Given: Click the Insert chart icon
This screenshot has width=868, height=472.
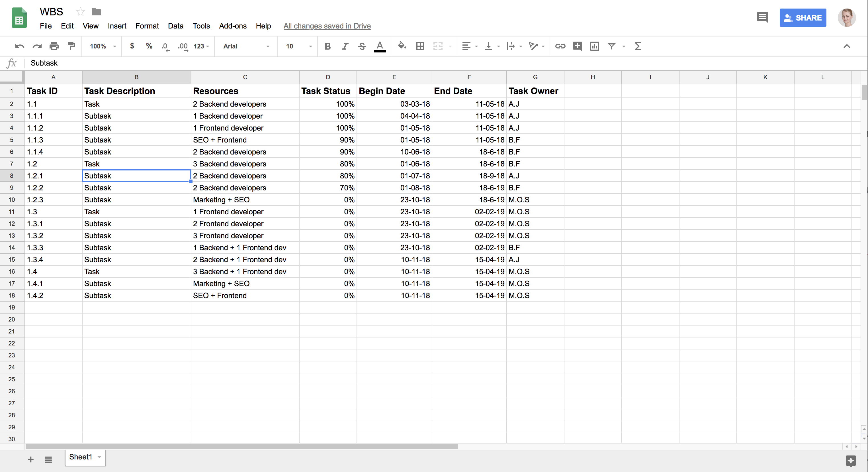Looking at the screenshot, I should pyautogui.click(x=594, y=46).
